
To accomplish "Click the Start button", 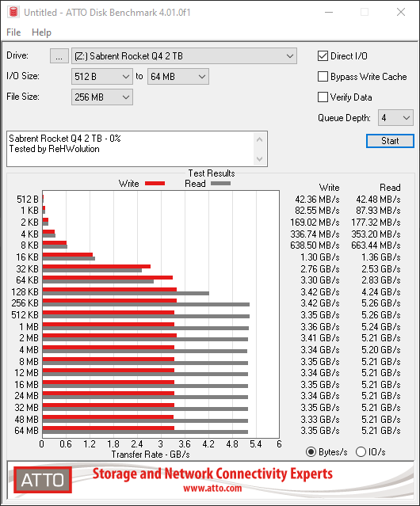I will click(390, 141).
